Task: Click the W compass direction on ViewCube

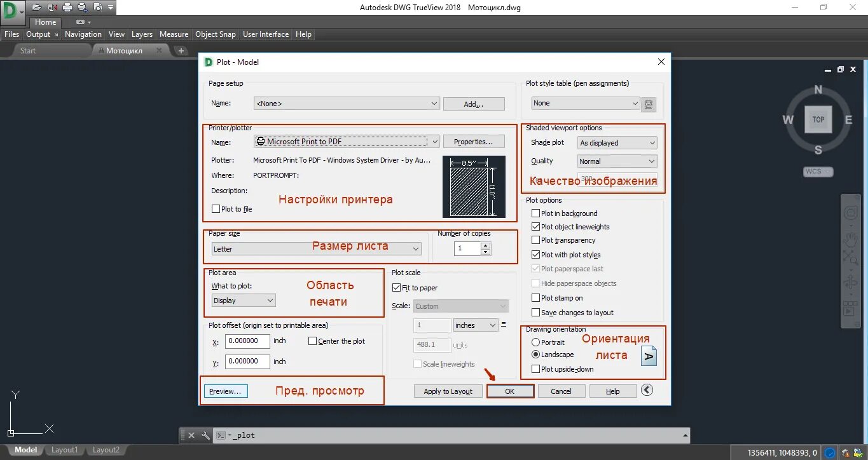Action: (x=788, y=119)
